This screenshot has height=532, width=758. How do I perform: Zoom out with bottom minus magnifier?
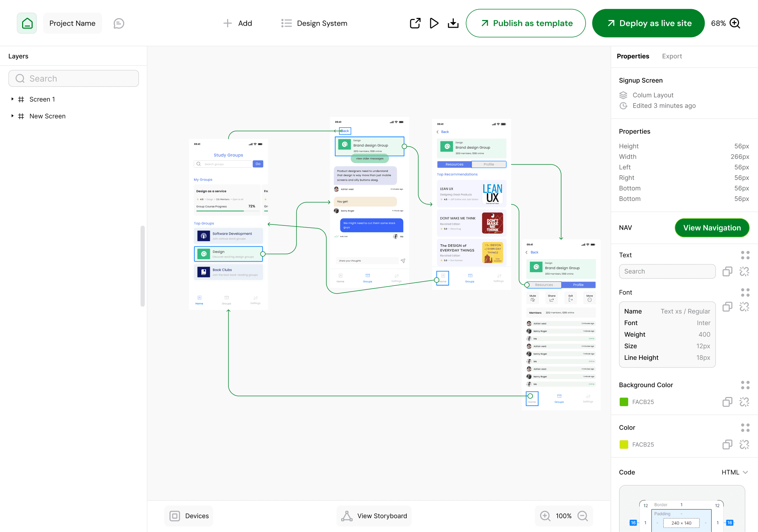click(583, 516)
